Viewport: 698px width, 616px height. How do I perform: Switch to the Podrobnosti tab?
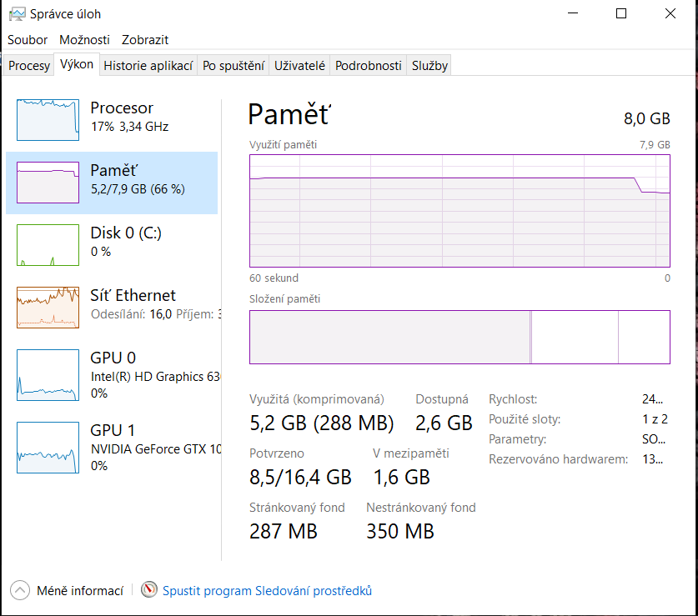[x=369, y=66]
